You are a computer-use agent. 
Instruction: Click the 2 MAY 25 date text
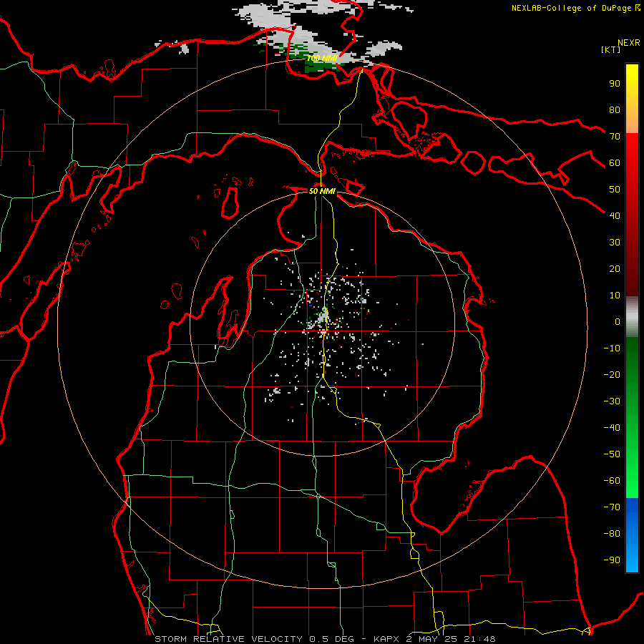[x=432, y=639]
